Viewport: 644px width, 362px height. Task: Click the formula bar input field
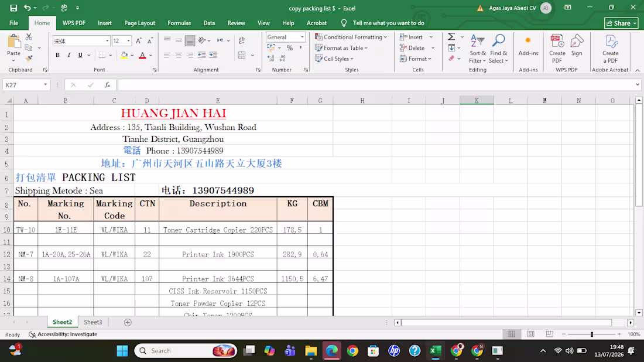click(376, 85)
